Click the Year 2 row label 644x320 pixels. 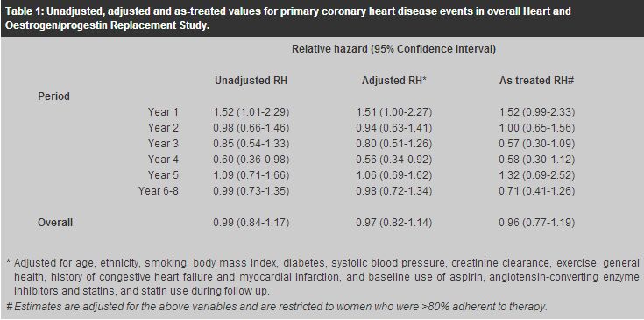163,128
